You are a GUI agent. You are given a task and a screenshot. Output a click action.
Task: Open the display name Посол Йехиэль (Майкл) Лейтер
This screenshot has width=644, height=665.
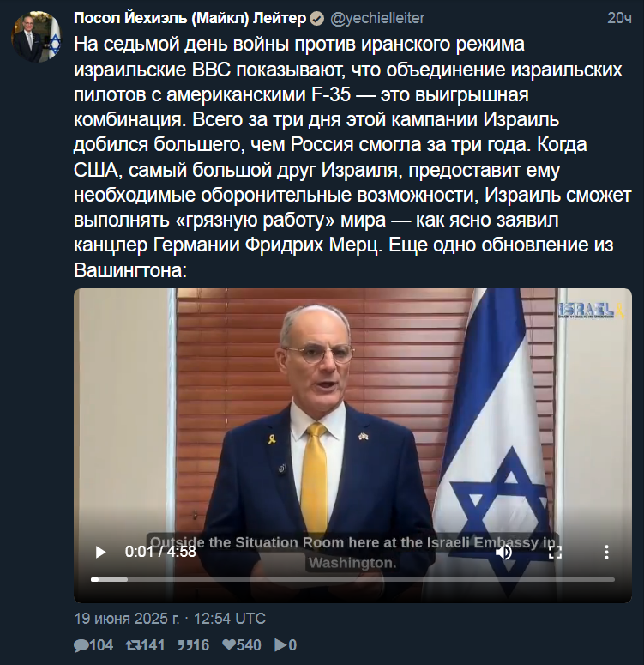[190, 18]
